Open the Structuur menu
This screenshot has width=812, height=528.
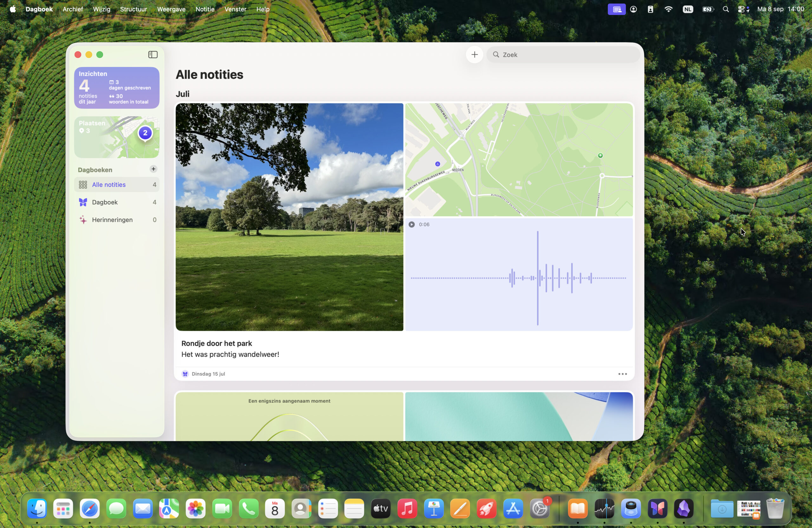click(x=134, y=9)
